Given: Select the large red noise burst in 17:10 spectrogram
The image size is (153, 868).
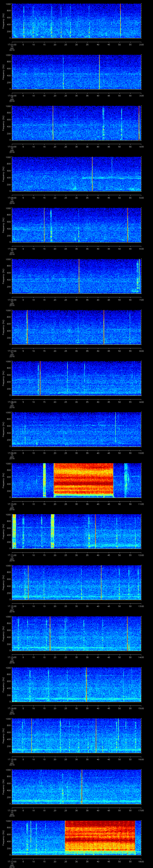Looking at the screenshot, I should click(x=83, y=480).
